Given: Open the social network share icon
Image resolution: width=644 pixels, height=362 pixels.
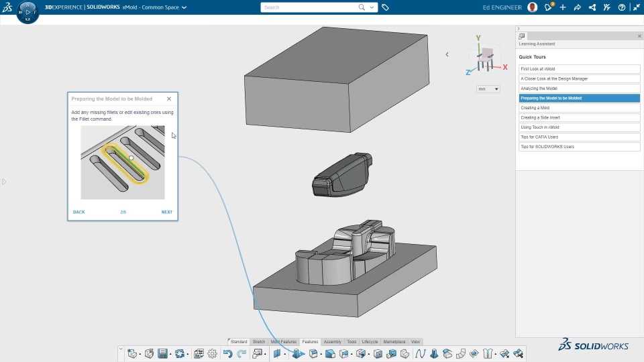Looking at the screenshot, I should pyautogui.click(x=592, y=7).
